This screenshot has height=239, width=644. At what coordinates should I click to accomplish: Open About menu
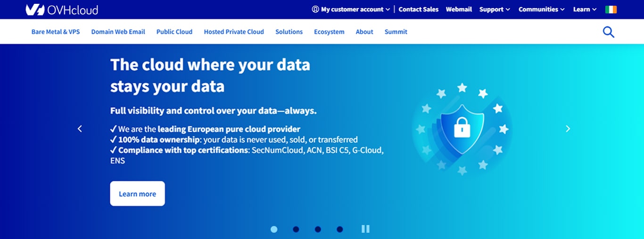tap(364, 32)
